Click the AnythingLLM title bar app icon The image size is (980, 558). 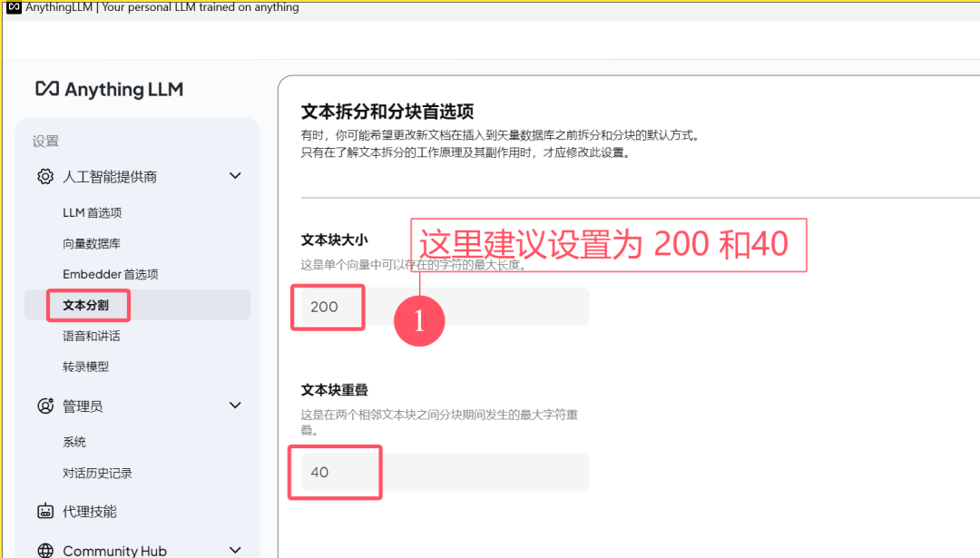13,7
